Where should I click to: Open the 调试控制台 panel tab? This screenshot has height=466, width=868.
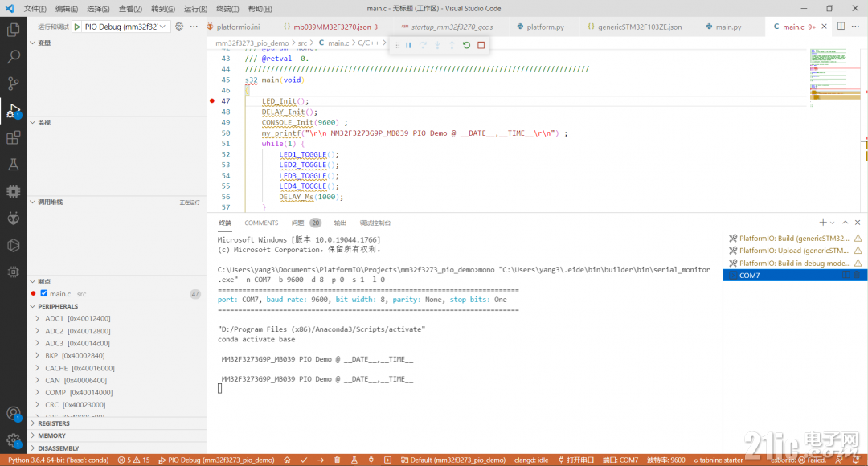pos(375,223)
